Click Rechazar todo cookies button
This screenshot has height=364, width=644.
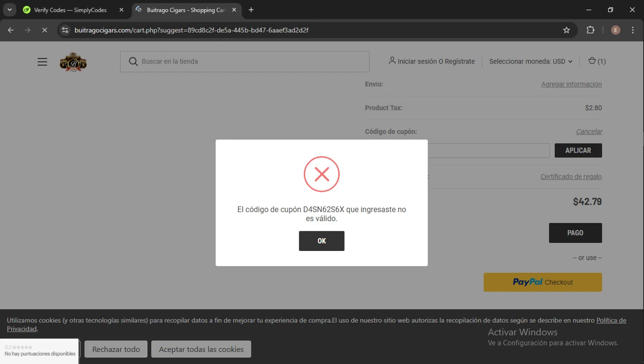pyautogui.click(x=116, y=349)
